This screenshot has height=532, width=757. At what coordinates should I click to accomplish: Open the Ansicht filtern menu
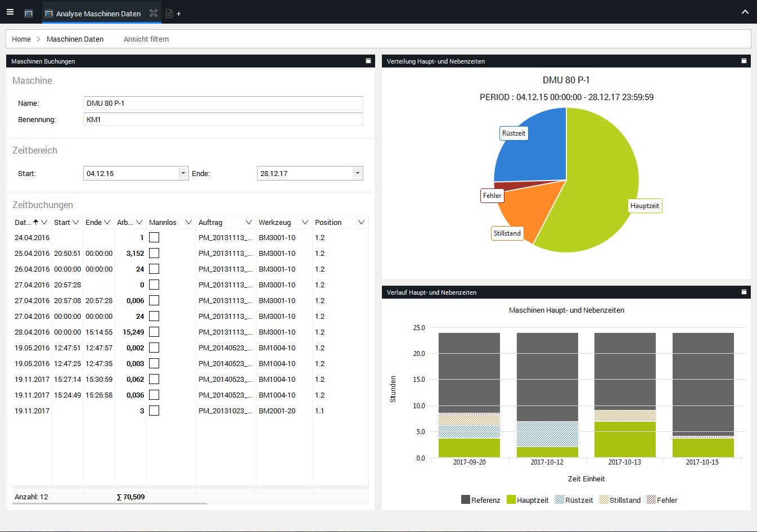146,39
